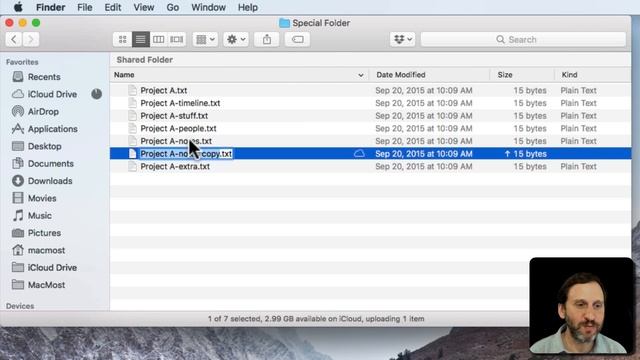
Task: Open the Help menu
Action: click(x=248, y=7)
